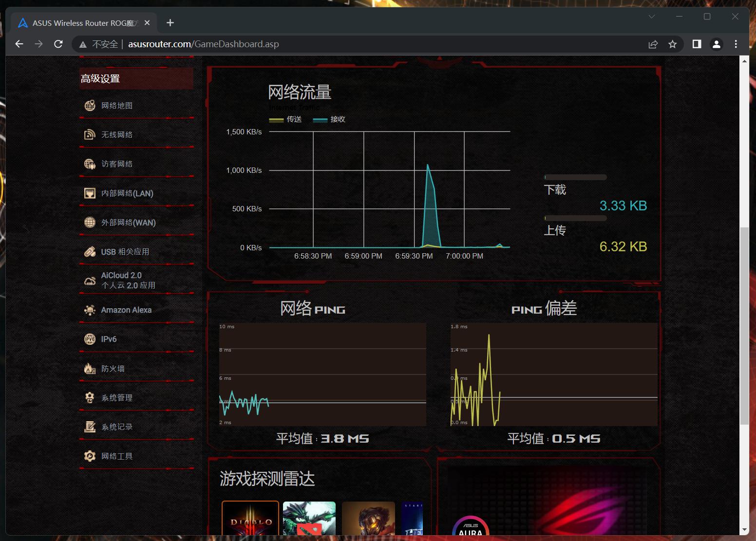Screen dimensions: 756x541
Task: Click the firewall flame icon
Action: click(90, 369)
